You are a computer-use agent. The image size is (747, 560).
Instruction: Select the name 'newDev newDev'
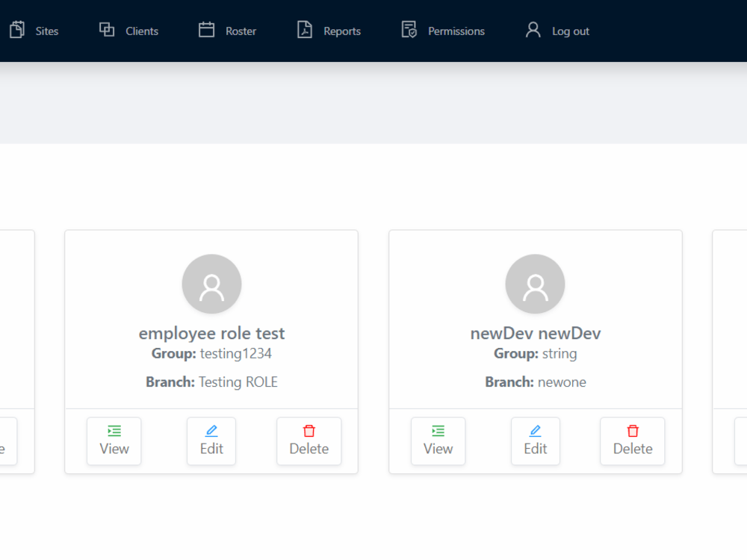pyautogui.click(x=536, y=333)
